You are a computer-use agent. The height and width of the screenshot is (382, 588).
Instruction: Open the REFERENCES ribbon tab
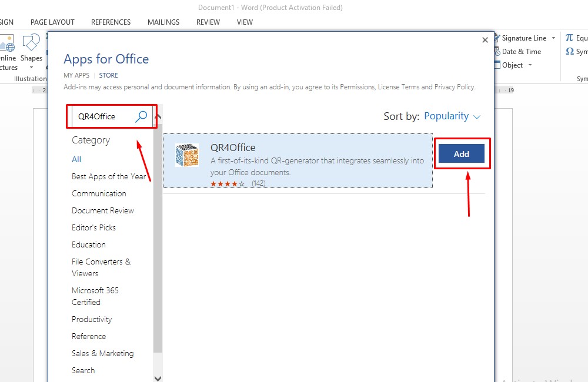click(111, 22)
